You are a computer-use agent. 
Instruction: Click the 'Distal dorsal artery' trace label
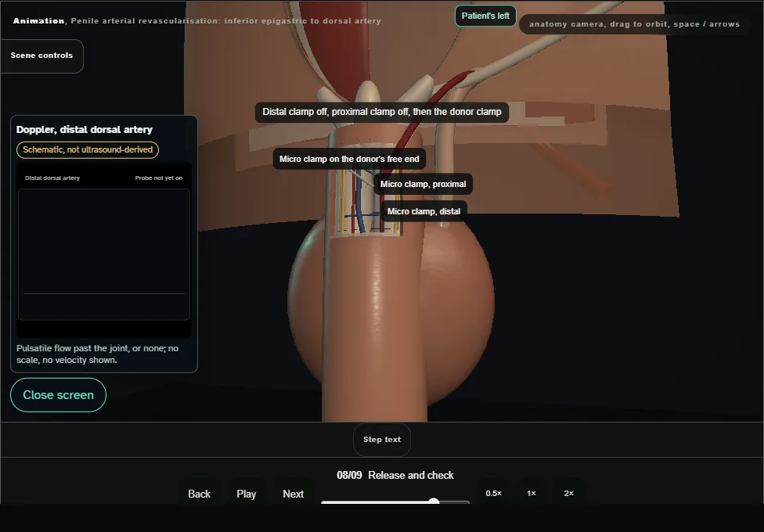(52, 178)
